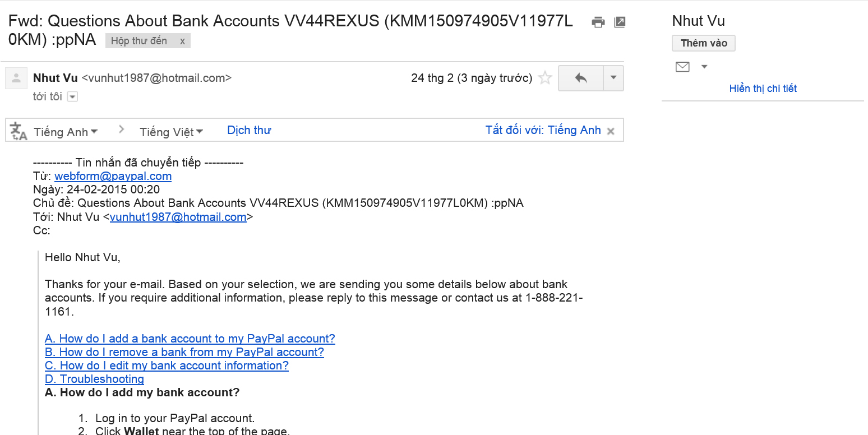Screen dimensions: 868x435
Task: Click the webform@paypal.com sender link
Action: pos(113,176)
